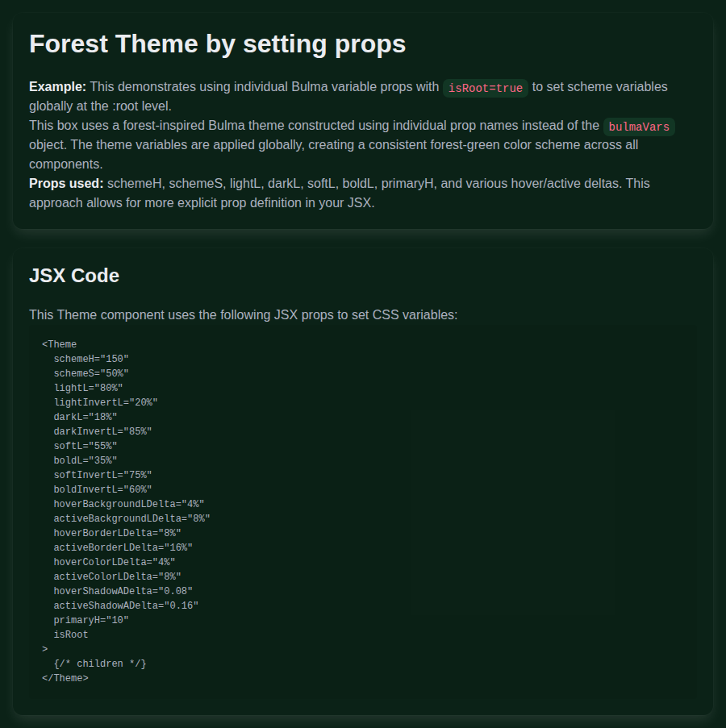
Task: Click the activeBackgroundLDelta="8%" code line
Action: tap(132, 518)
